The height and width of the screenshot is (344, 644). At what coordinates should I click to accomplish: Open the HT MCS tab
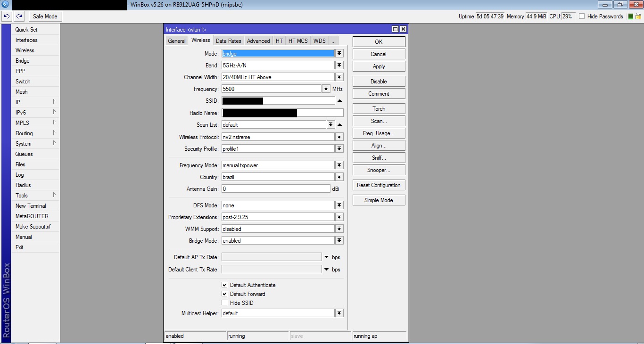click(x=298, y=41)
